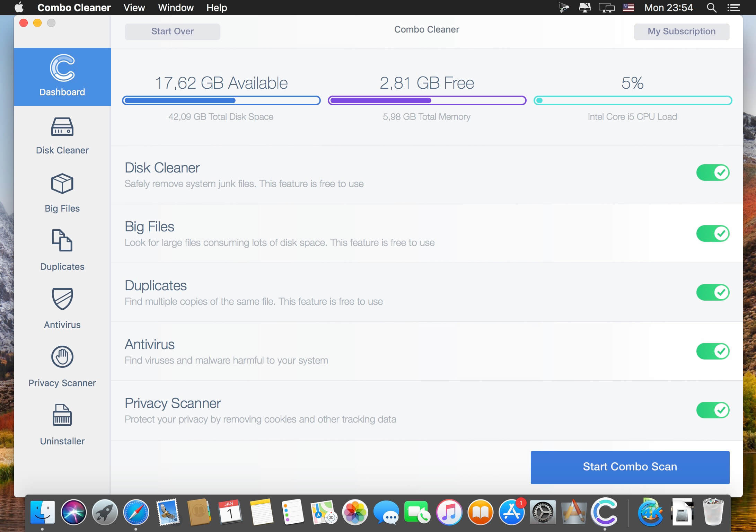Open the Duplicates panel
The width and height of the screenshot is (756, 532).
click(x=62, y=251)
